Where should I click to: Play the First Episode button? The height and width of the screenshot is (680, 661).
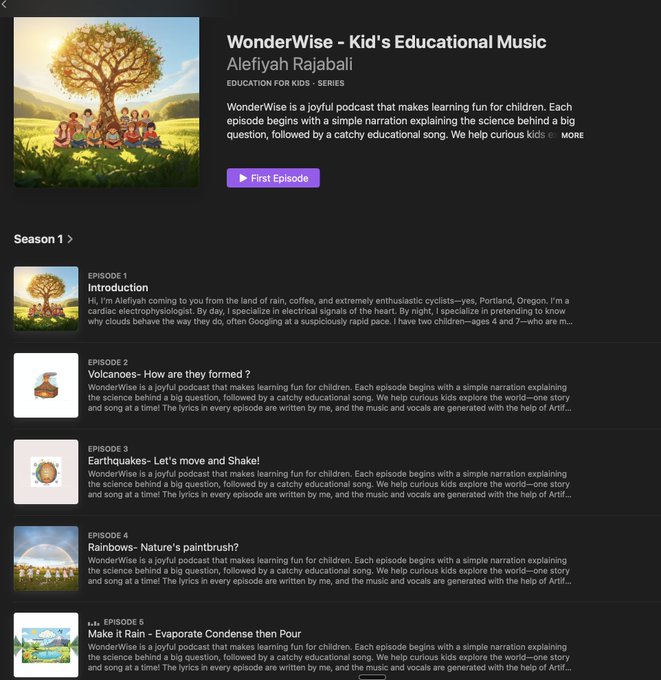pos(273,178)
